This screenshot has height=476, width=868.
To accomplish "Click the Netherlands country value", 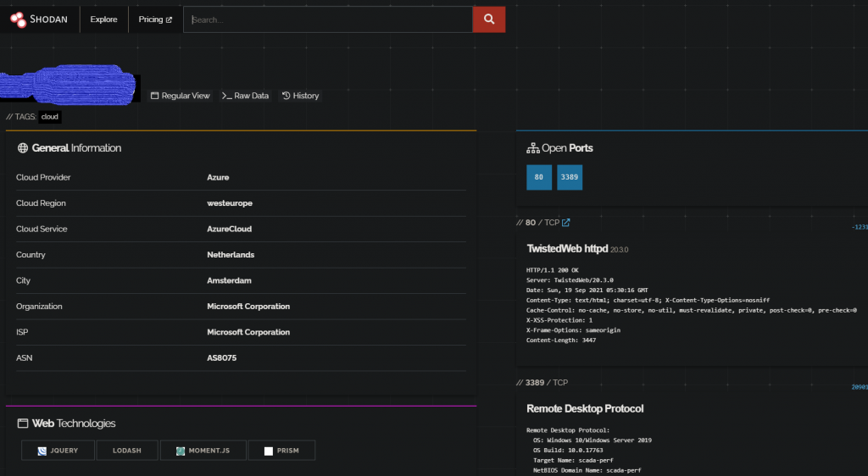I will pos(231,255).
